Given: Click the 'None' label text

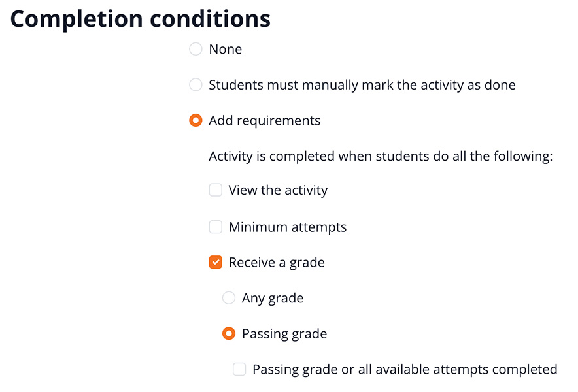Looking at the screenshot, I should click(225, 49).
